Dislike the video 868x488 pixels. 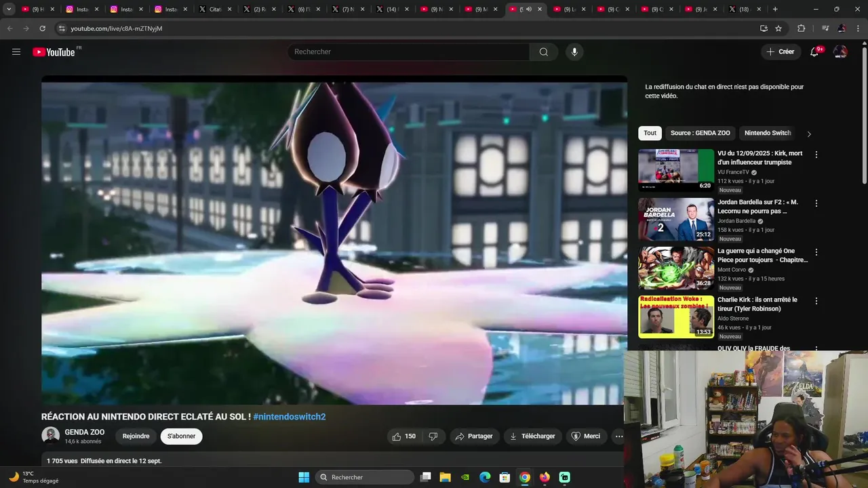pos(433,436)
